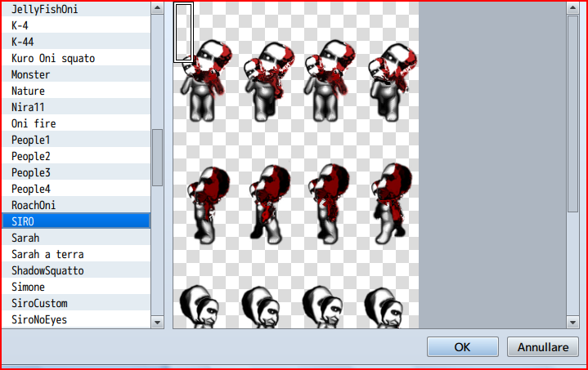The height and width of the screenshot is (370, 588).
Task: Select the K-44 list entry
Action: pos(76,41)
